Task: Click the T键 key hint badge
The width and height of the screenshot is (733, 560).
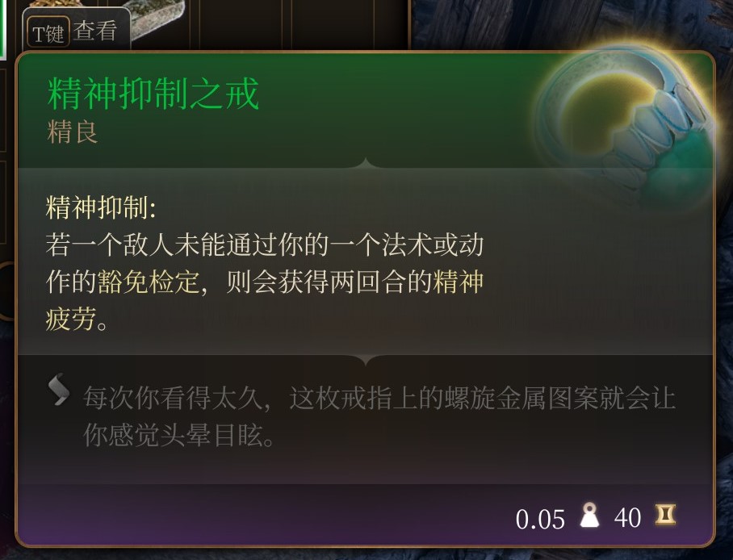Action: (x=48, y=31)
